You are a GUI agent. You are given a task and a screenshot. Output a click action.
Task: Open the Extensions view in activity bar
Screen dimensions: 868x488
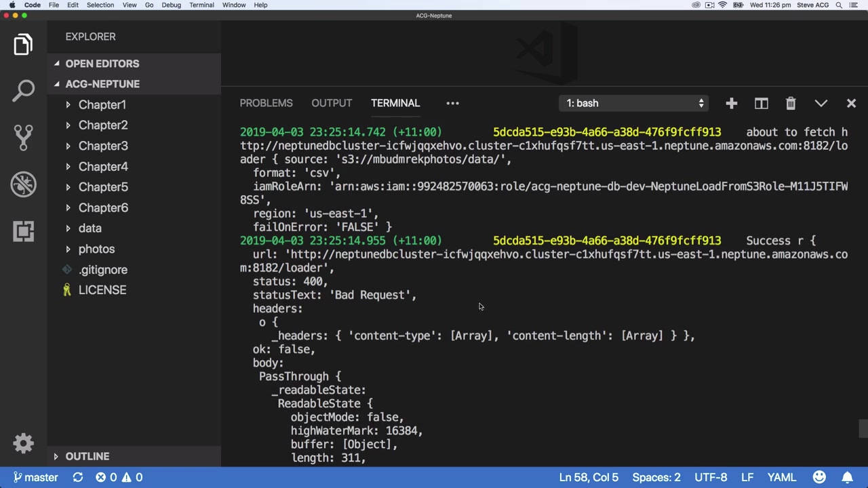click(23, 231)
